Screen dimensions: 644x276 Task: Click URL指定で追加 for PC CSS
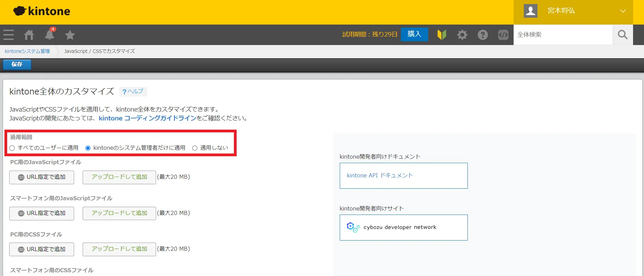(x=42, y=249)
